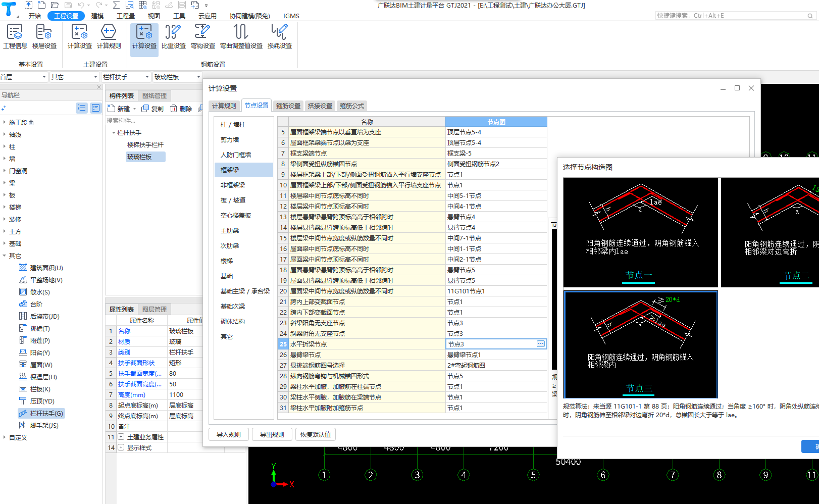This screenshot has width=819, height=504.
Task: Collapse 栏杆扶手 group in component list
Action: coord(114,133)
